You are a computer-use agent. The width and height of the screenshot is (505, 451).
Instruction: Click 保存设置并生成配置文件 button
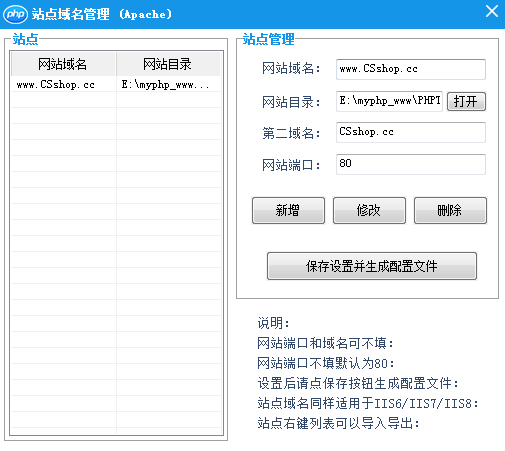(372, 266)
